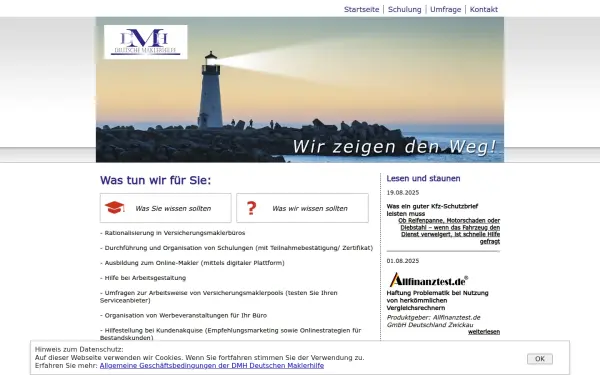The height and width of the screenshot is (375, 600).
Task: Click 'Hilfestellung bei Kundenakquise' line
Action: click(230, 334)
